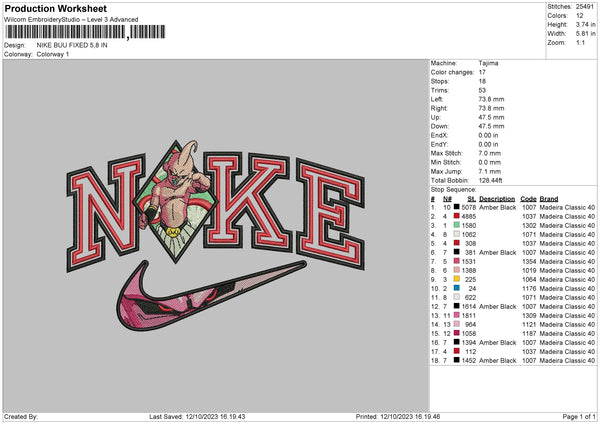
Task: Pick the yellow swatch in row 225
Action: tap(457, 279)
